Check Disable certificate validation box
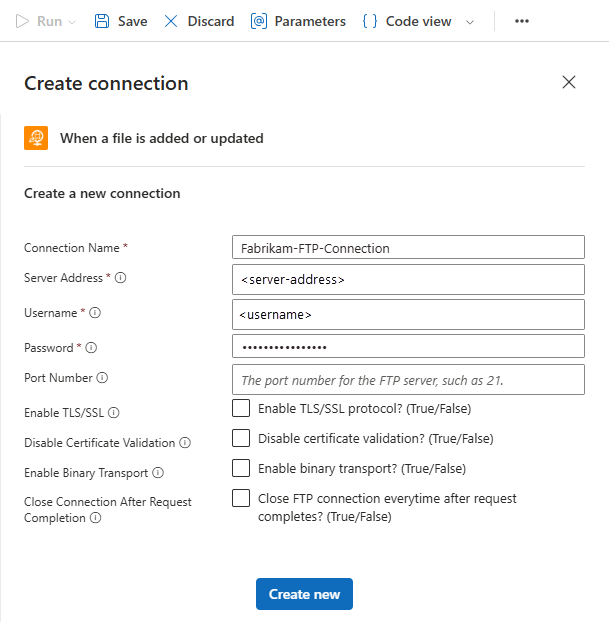Viewport: 609px width, 622px height. point(241,438)
